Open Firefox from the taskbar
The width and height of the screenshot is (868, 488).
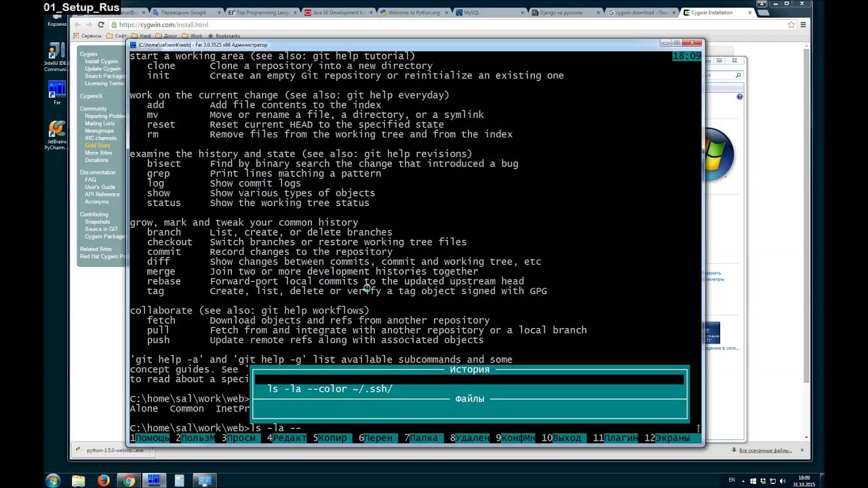pos(103,481)
